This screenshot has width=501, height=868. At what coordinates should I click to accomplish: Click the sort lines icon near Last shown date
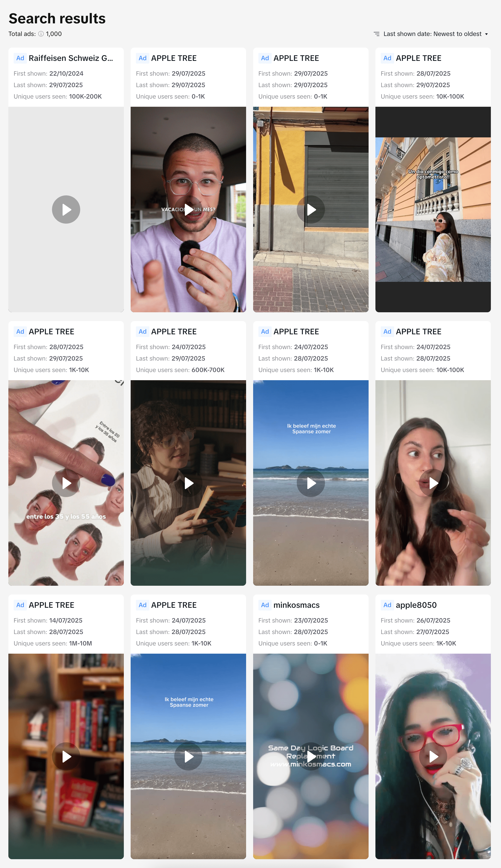377,34
